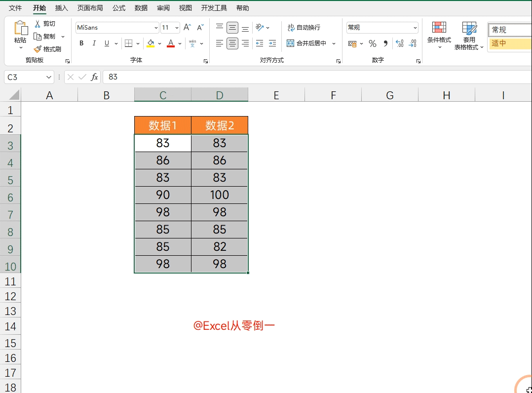Apply the 适中 cell style swatch
The image size is (532, 393).
pyautogui.click(x=510, y=43)
